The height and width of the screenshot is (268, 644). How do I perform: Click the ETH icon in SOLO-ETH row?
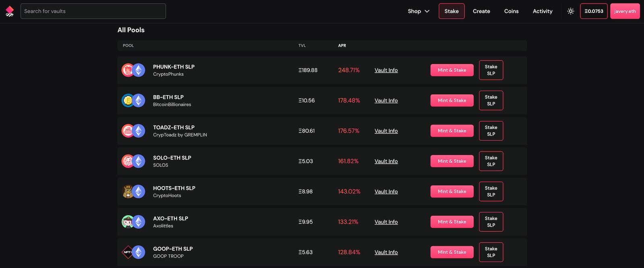coord(139,161)
